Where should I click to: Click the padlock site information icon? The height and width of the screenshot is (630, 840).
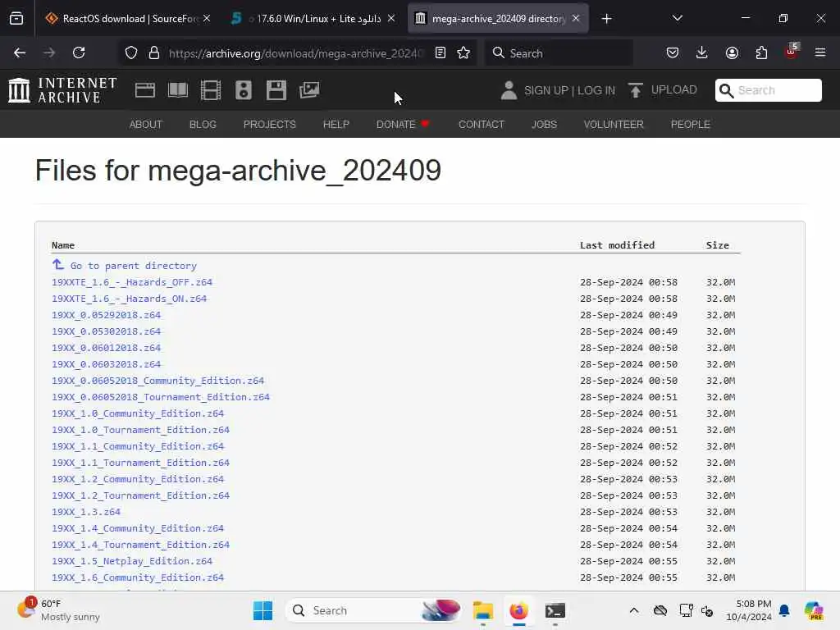(x=154, y=52)
